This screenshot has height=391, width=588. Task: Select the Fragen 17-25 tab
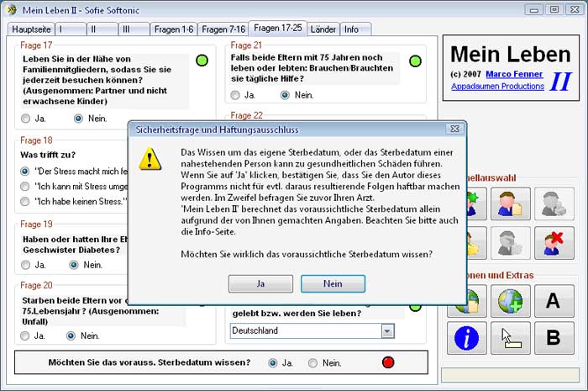(278, 28)
